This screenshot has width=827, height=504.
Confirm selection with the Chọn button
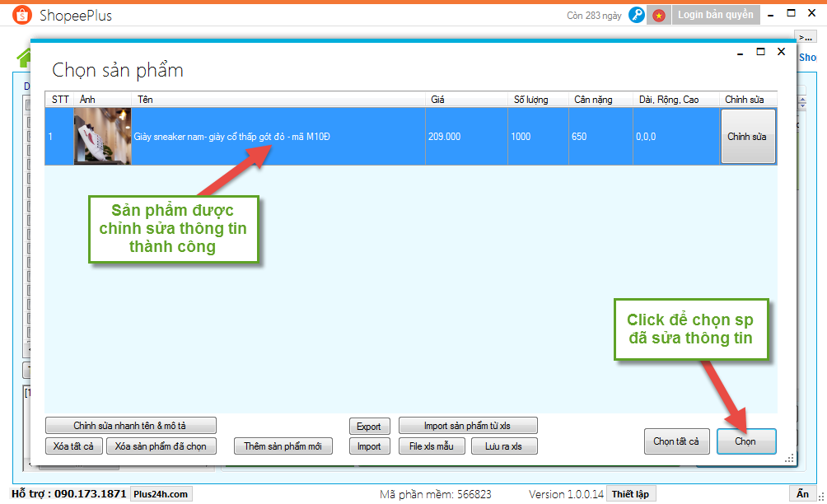[745, 441]
